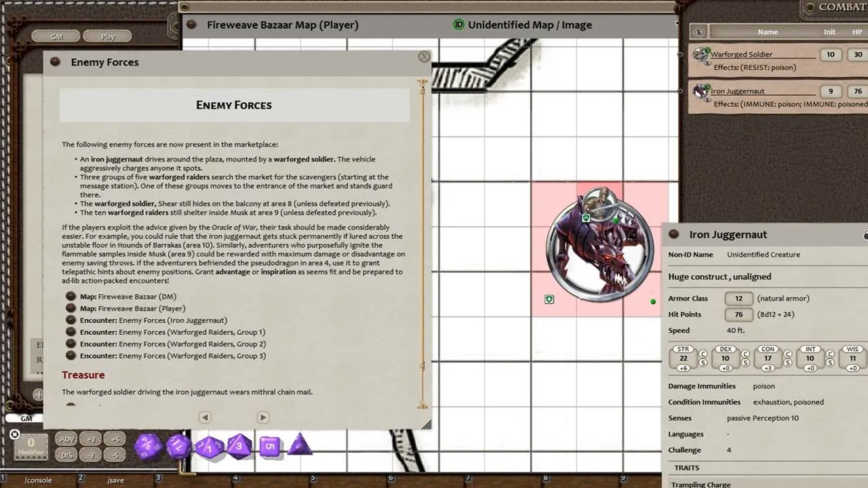Click the Warforged Soldier name in tracker
868x488 pixels.
[x=741, y=54]
